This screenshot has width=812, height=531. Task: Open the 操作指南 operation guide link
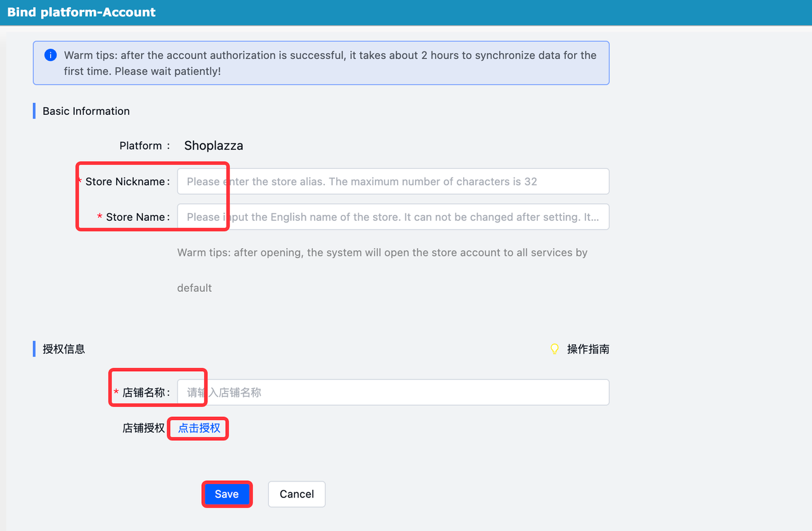click(588, 349)
